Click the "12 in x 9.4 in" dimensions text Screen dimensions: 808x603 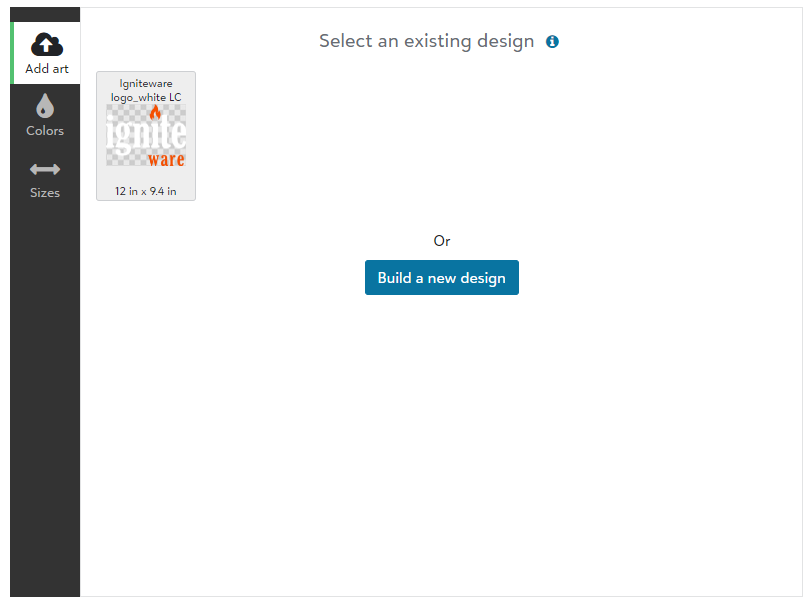(146, 191)
